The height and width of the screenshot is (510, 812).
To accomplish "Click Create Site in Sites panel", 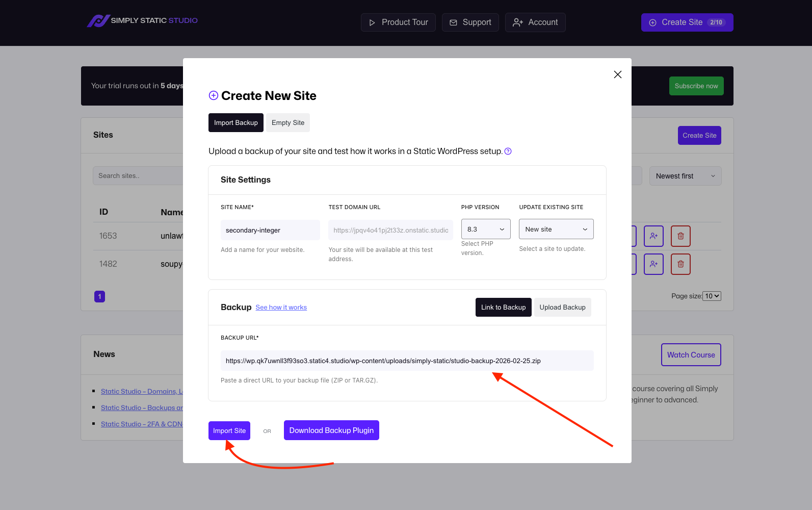I will 699,136.
